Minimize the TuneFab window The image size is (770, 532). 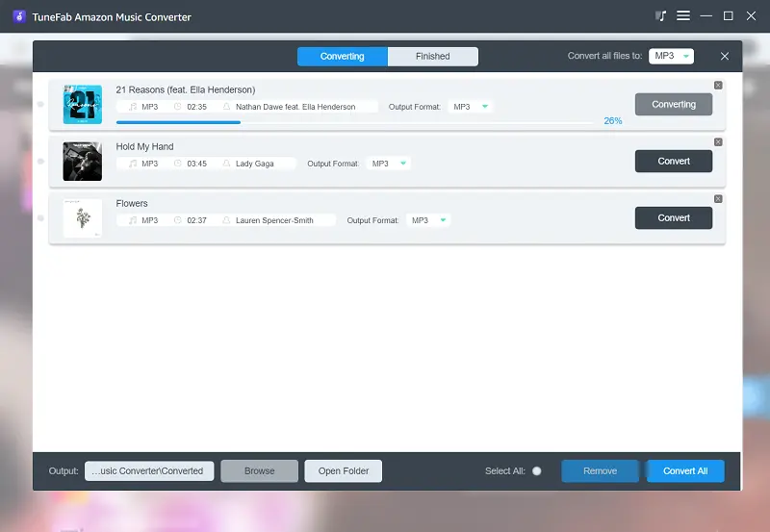pos(706,16)
